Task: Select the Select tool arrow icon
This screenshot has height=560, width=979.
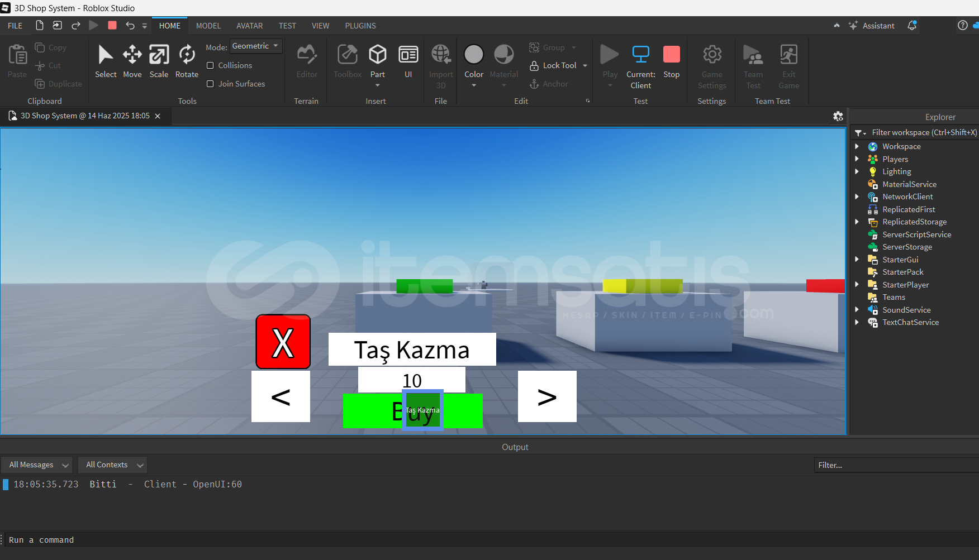Action: tap(106, 55)
